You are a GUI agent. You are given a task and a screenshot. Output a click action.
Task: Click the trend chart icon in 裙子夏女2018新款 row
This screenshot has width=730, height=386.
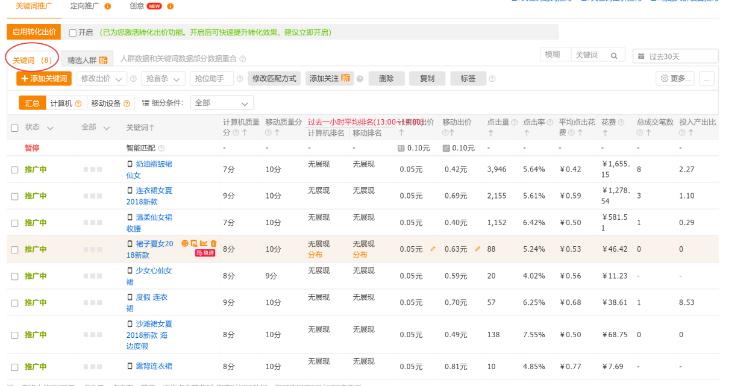(x=203, y=243)
